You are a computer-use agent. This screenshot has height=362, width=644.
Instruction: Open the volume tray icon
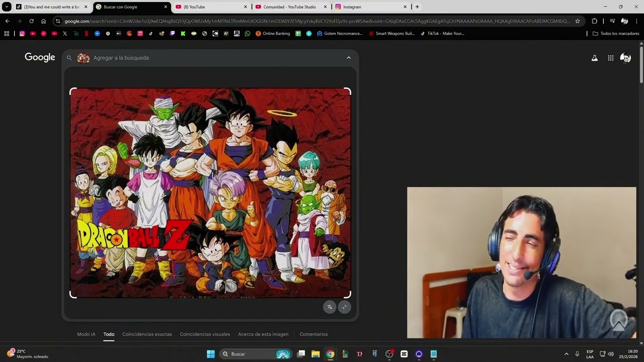(611, 354)
